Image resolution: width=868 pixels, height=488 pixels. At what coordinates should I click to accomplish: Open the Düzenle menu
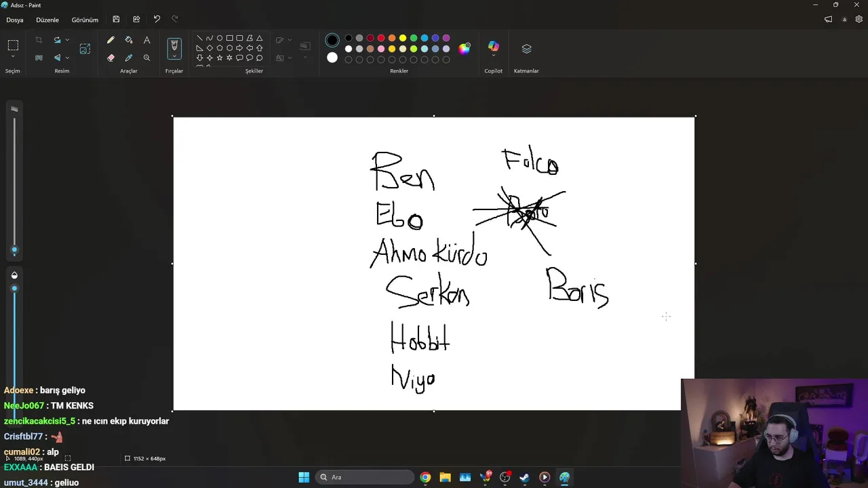pyautogui.click(x=47, y=20)
